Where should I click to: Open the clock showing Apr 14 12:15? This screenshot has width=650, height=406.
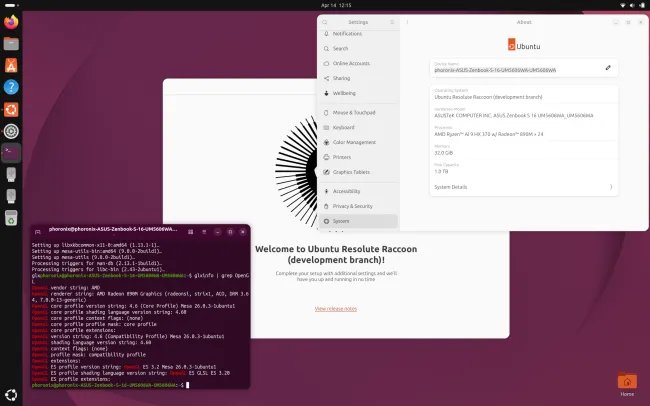pos(336,5)
